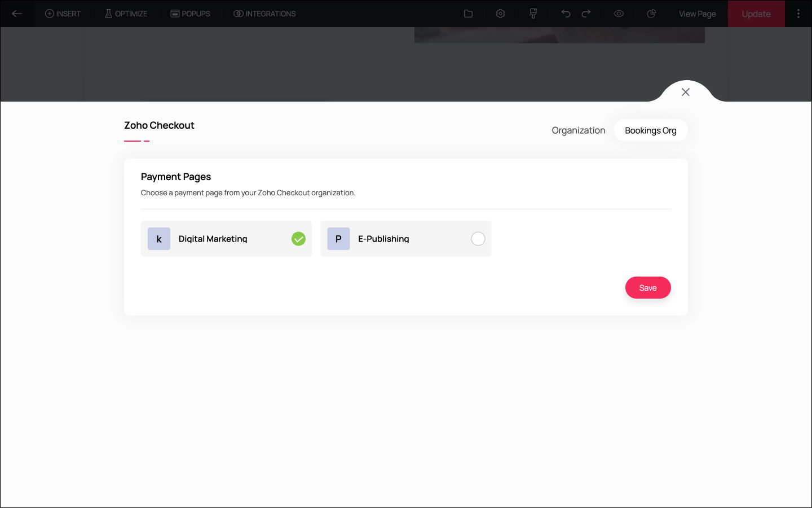Image resolution: width=812 pixels, height=508 pixels.
Task: Redo the last action
Action: 586,14
